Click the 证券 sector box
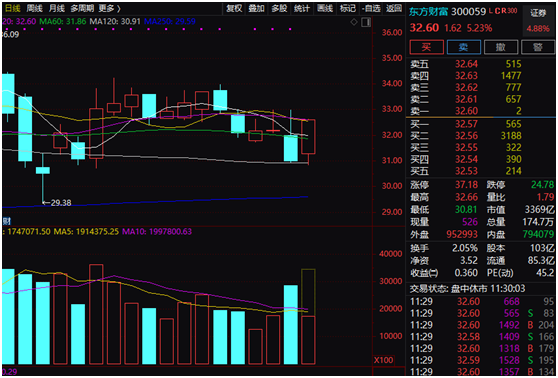 [538, 21]
